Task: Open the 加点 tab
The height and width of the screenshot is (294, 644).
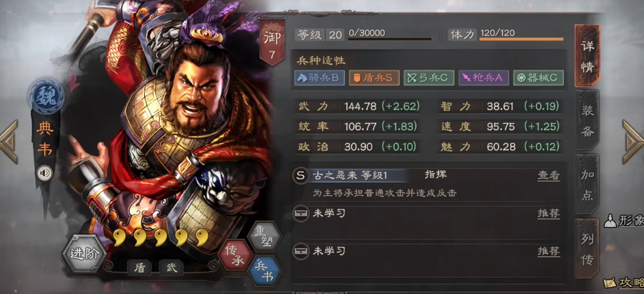Action: click(x=588, y=184)
